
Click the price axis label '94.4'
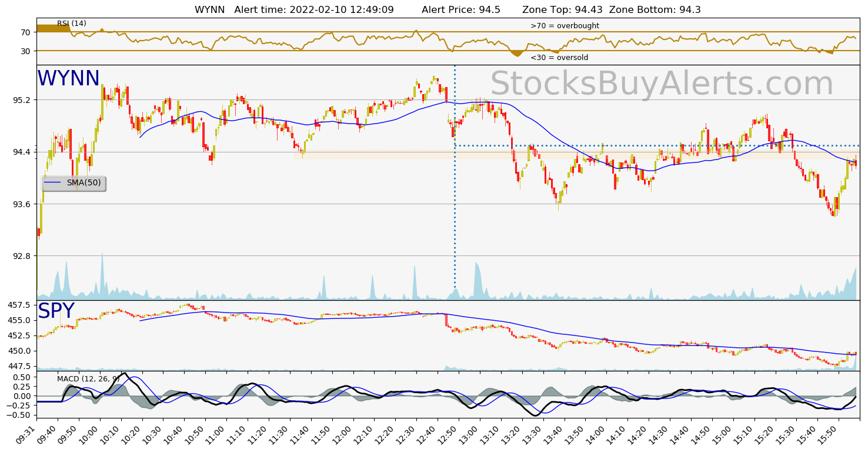pos(21,152)
